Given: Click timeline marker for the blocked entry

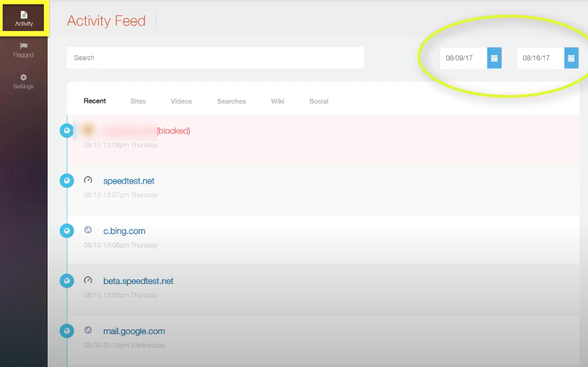Looking at the screenshot, I should pyautogui.click(x=67, y=131).
